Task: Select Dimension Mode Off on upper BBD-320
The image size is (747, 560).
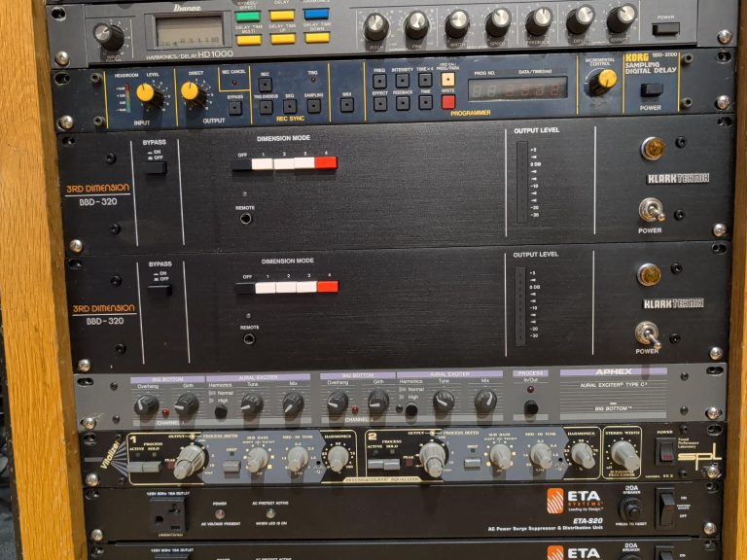Action: click(242, 164)
